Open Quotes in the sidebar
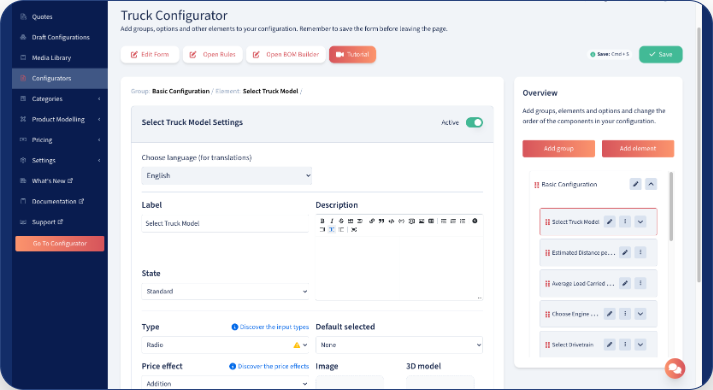 (60, 17)
